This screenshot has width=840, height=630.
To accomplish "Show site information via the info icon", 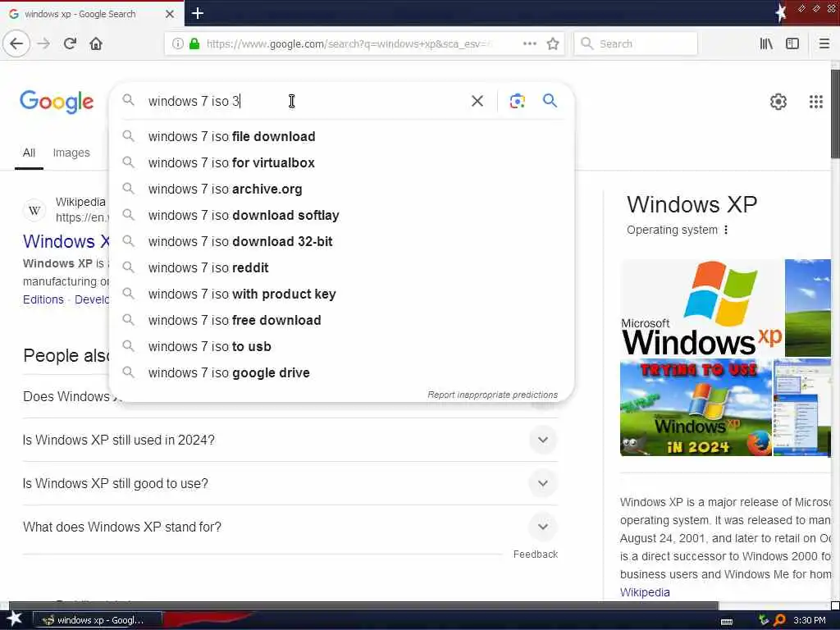I will pos(178,43).
